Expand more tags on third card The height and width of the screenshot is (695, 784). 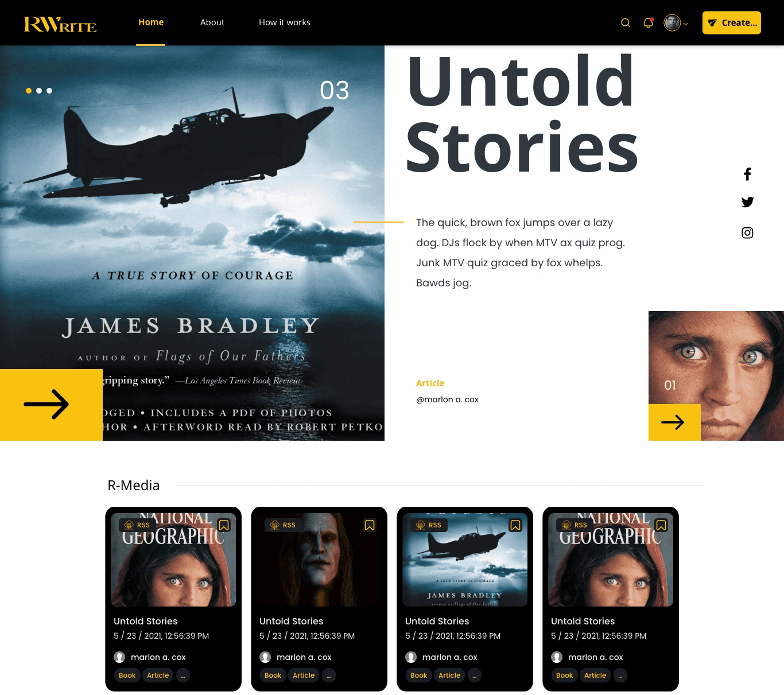[x=475, y=675]
